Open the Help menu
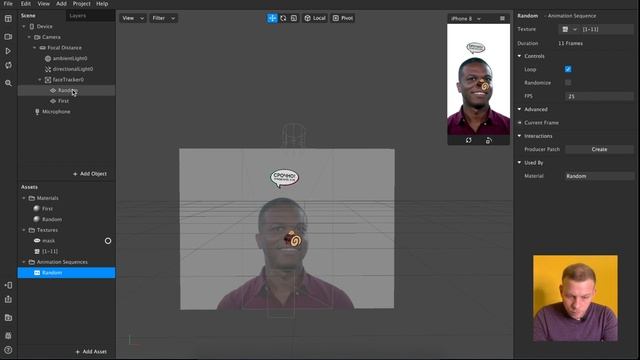640x360 pixels. [x=102, y=4]
